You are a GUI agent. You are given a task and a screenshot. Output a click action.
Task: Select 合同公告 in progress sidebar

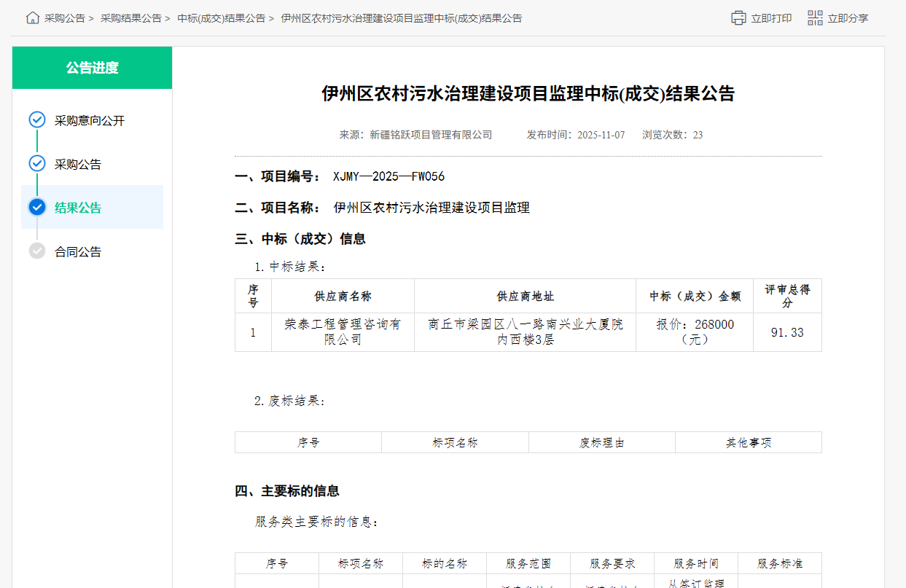[78, 251]
